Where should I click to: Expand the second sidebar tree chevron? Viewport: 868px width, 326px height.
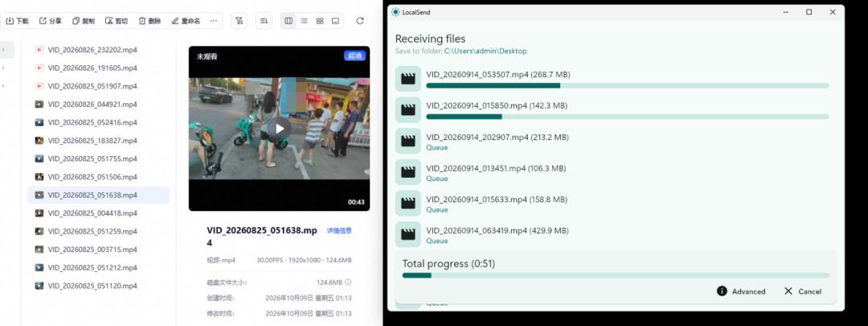[3, 68]
